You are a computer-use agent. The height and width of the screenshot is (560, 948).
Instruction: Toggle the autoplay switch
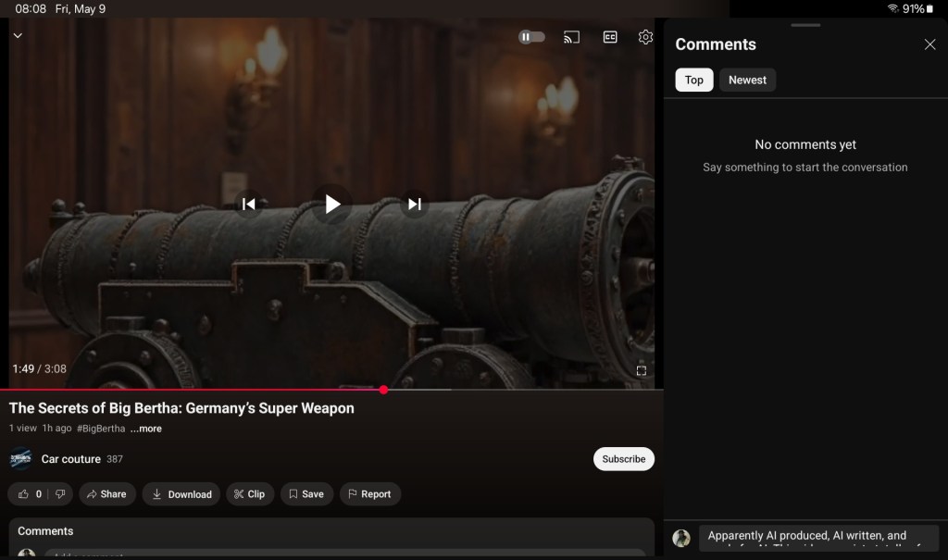tap(531, 37)
